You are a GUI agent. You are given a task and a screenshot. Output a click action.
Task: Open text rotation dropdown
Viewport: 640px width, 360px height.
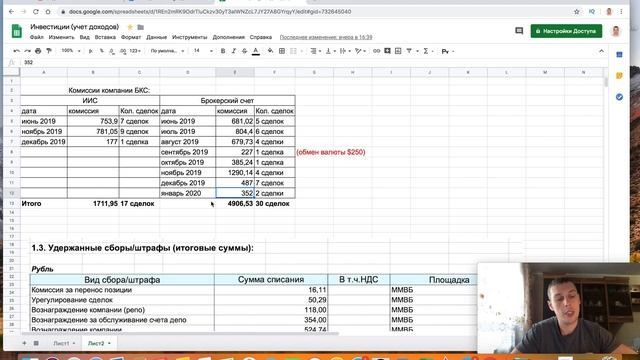[360, 51]
